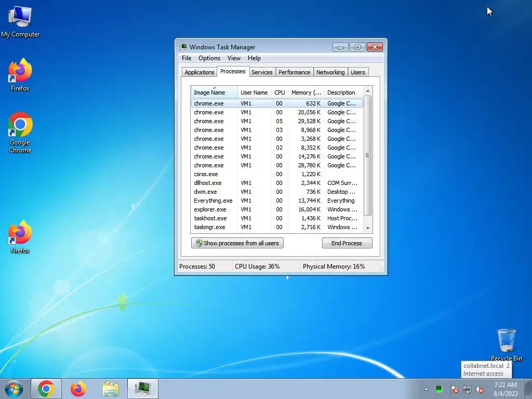Select chrome.exe row using 8,968 K
Screen dimensions: 532x399
277,129
